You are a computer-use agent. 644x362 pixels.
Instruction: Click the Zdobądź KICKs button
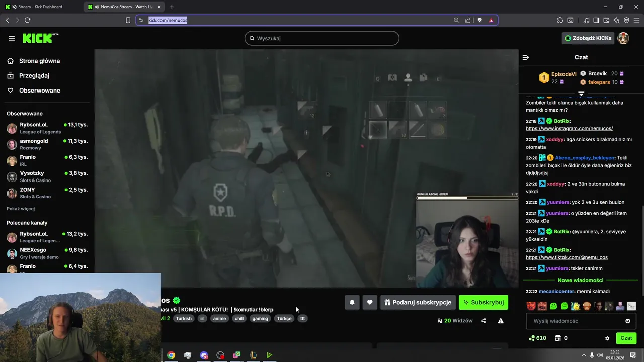[588, 38]
